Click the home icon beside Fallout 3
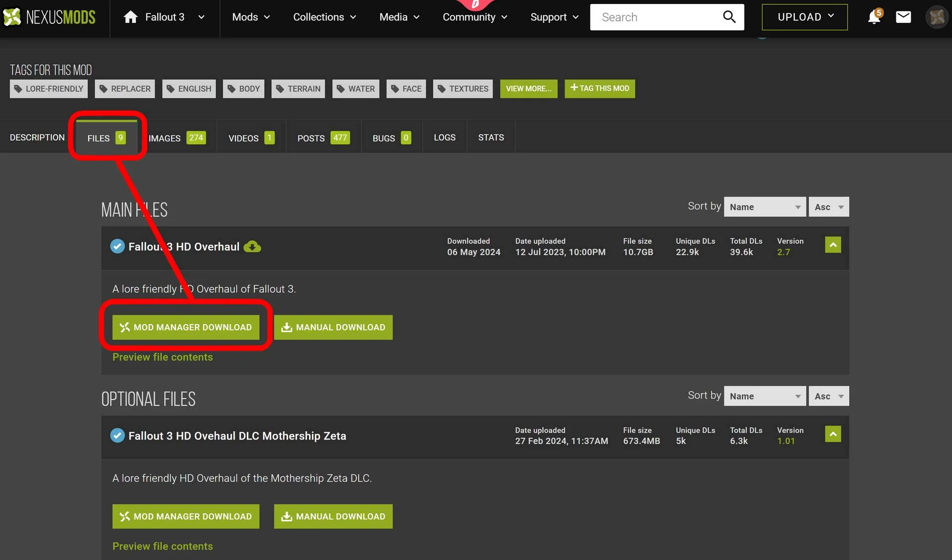 click(130, 17)
